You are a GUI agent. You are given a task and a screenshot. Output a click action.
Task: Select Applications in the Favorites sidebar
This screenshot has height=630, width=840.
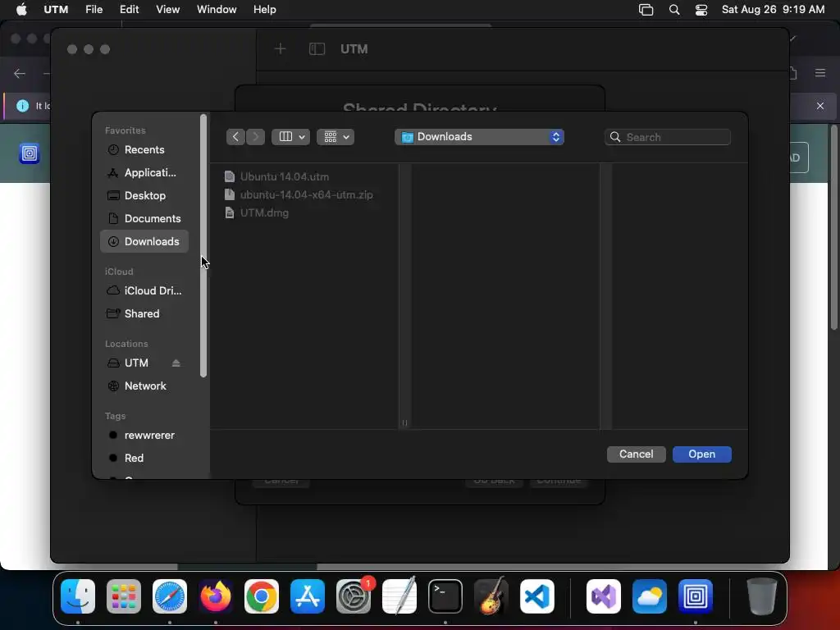click(144, 172)
